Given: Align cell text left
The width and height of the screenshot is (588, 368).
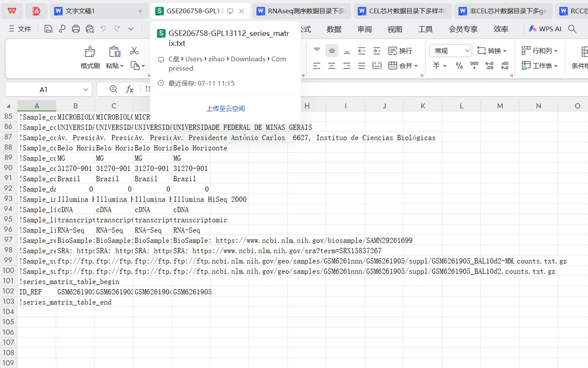Looking at the screenshot, I should pos(317,66).
